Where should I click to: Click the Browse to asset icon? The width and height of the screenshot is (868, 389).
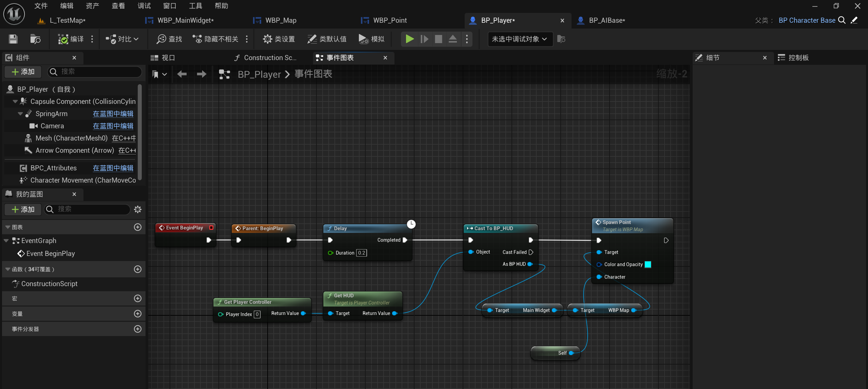point(35,39)
